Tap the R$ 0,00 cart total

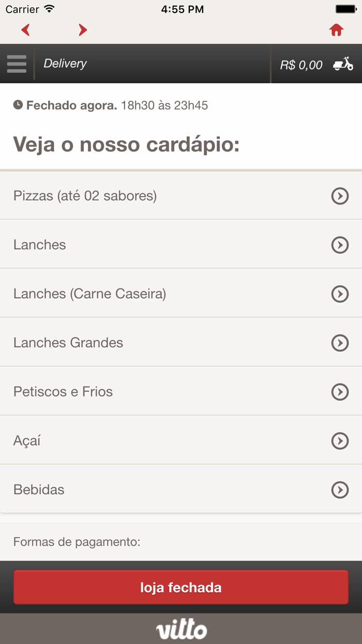300,64
